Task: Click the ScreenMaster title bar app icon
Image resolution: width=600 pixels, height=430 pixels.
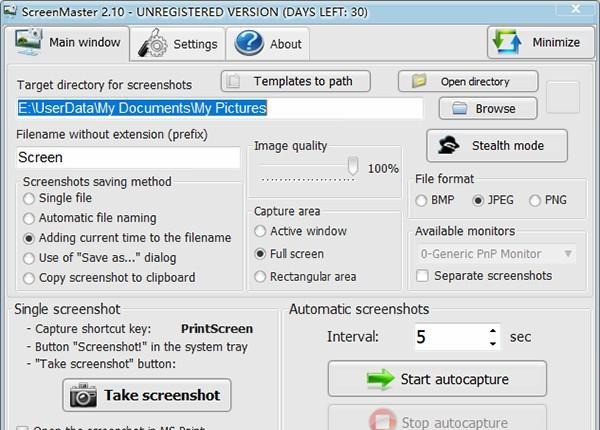Action: click(x=10, y=11)
